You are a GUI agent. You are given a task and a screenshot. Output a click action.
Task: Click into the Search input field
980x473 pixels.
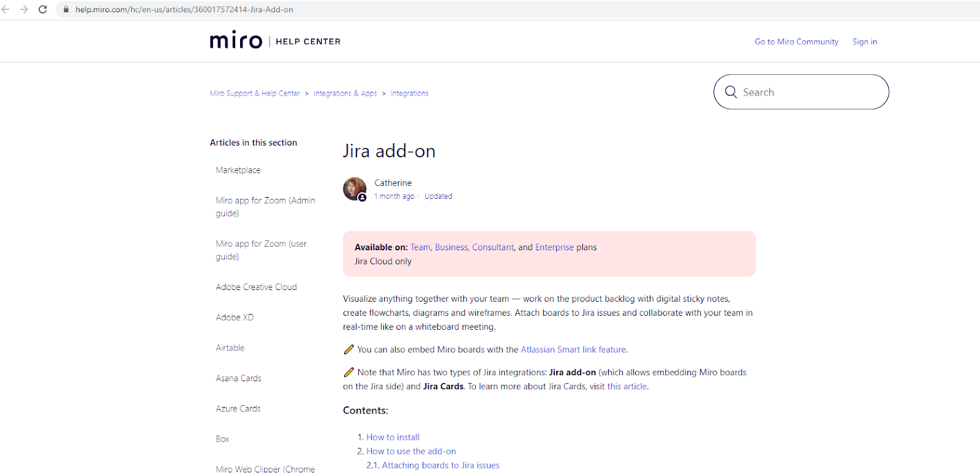click(x=809, y=92)
